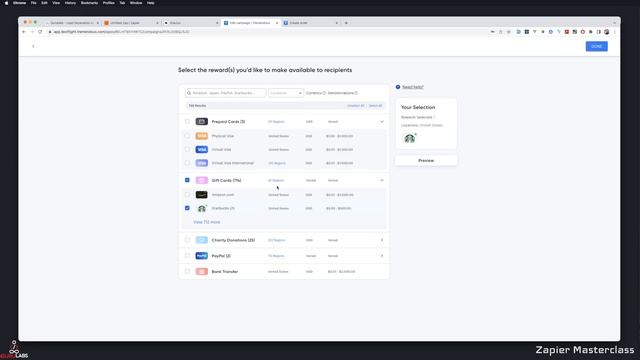This screenshot has width=640, height=360.
Task: Bookmark this page with the star icon
Action: tap(509, 32)
